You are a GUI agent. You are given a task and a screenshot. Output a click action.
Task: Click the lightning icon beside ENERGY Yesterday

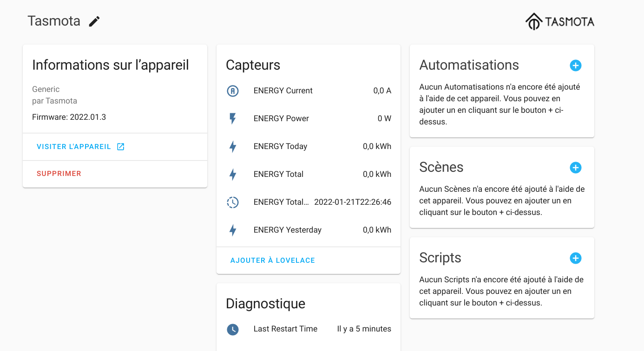233,230
